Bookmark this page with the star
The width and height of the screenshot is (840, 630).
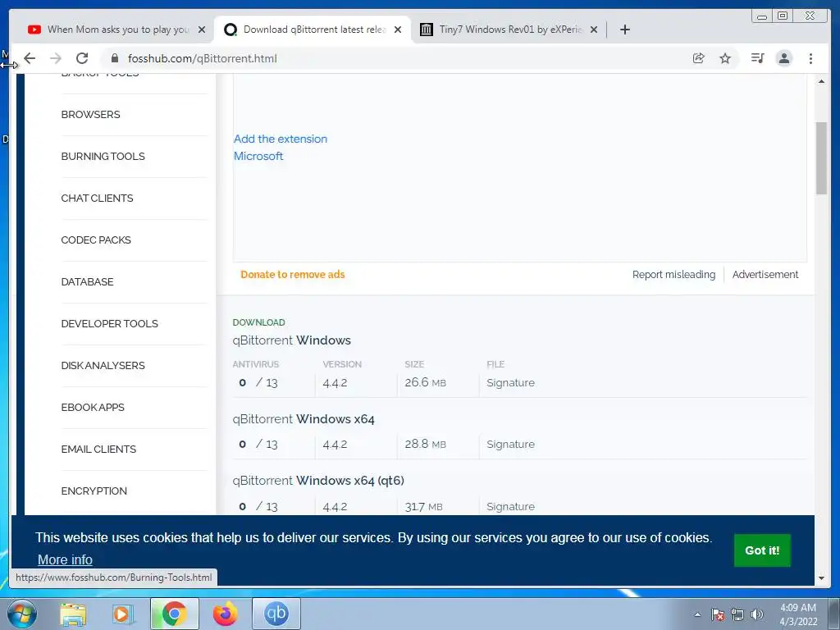[x=725, y=58]
